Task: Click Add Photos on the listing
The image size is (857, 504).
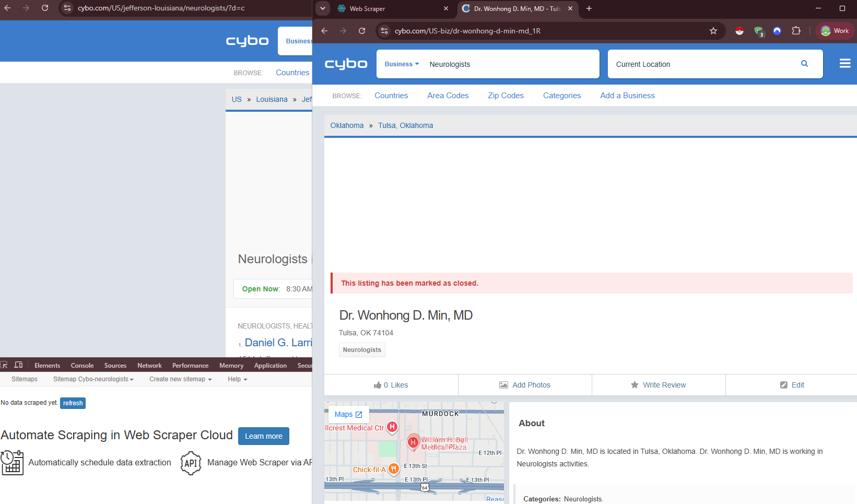Action: pyautogui.click(x=525, y=385)
